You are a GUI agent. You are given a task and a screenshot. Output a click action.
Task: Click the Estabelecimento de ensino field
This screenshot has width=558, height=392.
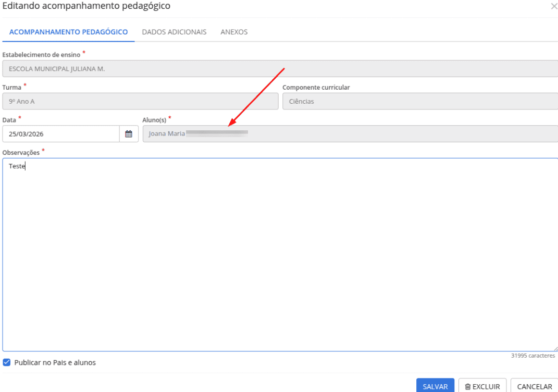point(280,69)
